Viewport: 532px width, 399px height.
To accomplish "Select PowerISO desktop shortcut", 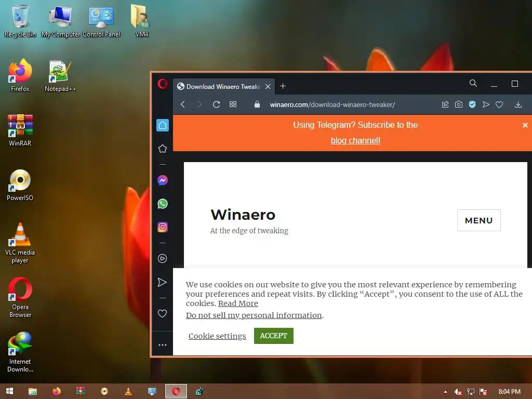I will pyautogui.click(x=20, y=185).
